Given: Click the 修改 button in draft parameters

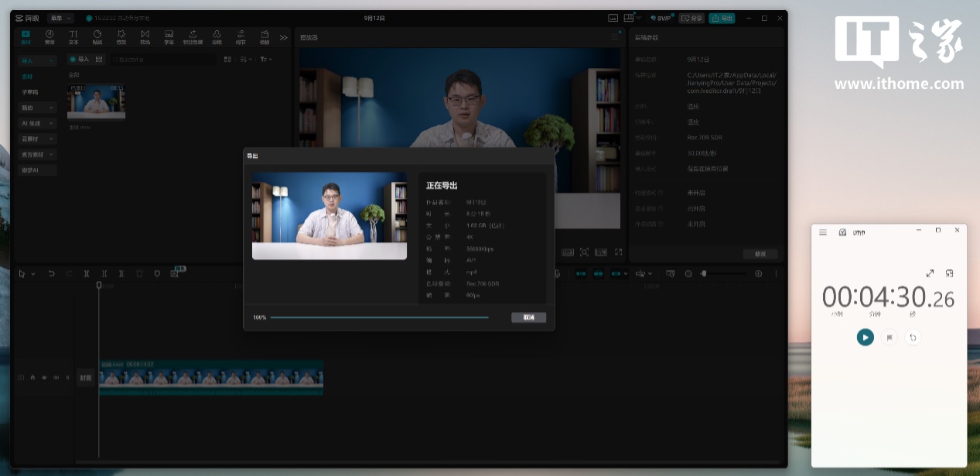Looking at the screenshot, I should (760, 254).
